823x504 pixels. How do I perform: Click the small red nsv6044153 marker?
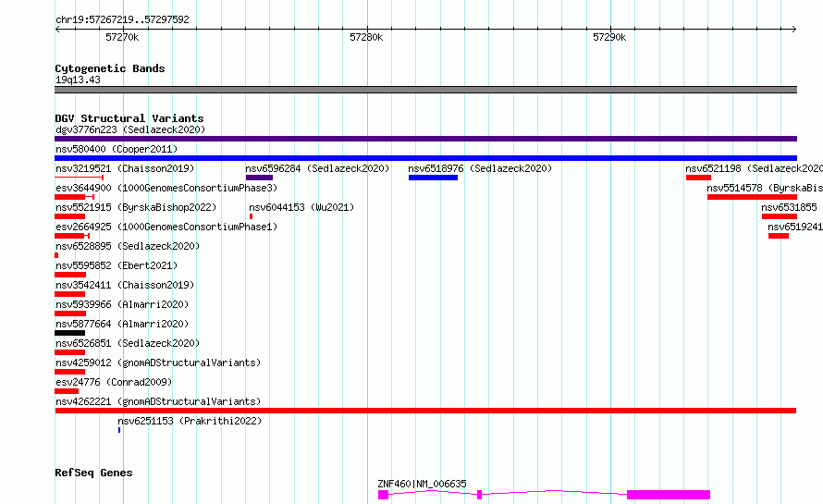pyautogui.click(x=251, y=216)
